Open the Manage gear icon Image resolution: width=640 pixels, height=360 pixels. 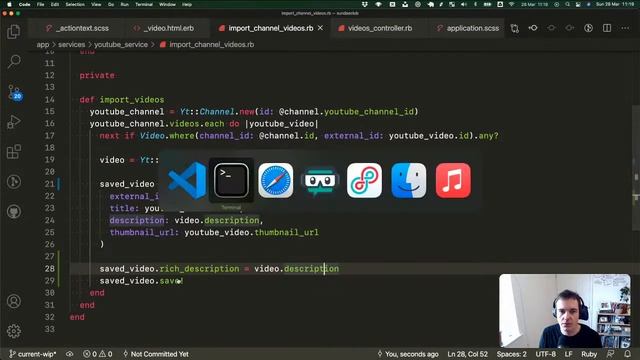coord(13,331)
